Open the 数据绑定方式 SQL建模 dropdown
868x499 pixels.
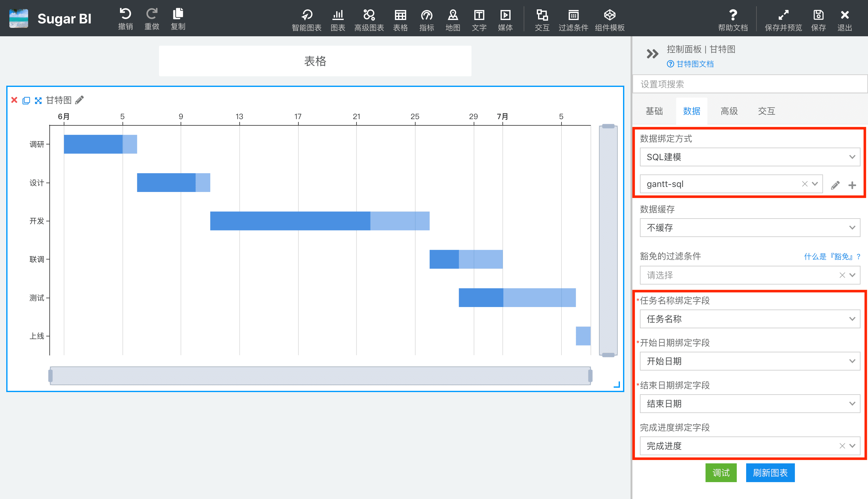(x=750, y=157)
